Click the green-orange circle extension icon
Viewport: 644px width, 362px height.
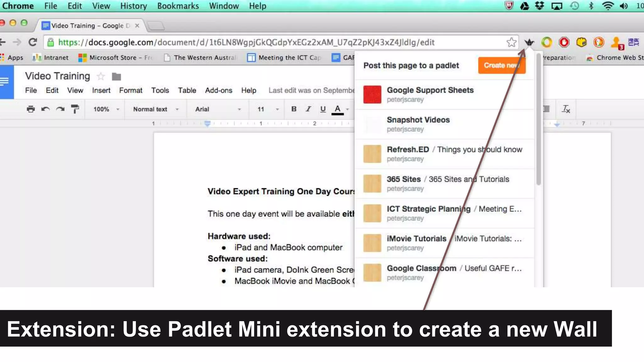point(547,42)
